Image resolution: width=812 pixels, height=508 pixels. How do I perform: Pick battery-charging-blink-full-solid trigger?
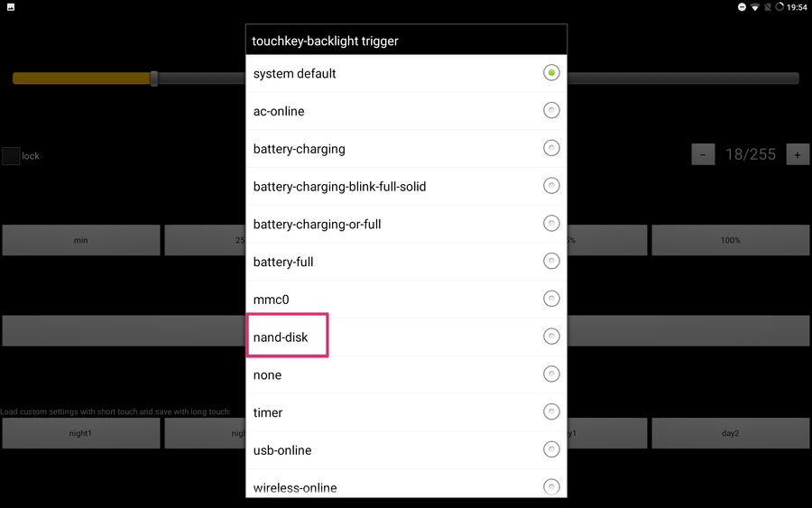click(551, 186)
